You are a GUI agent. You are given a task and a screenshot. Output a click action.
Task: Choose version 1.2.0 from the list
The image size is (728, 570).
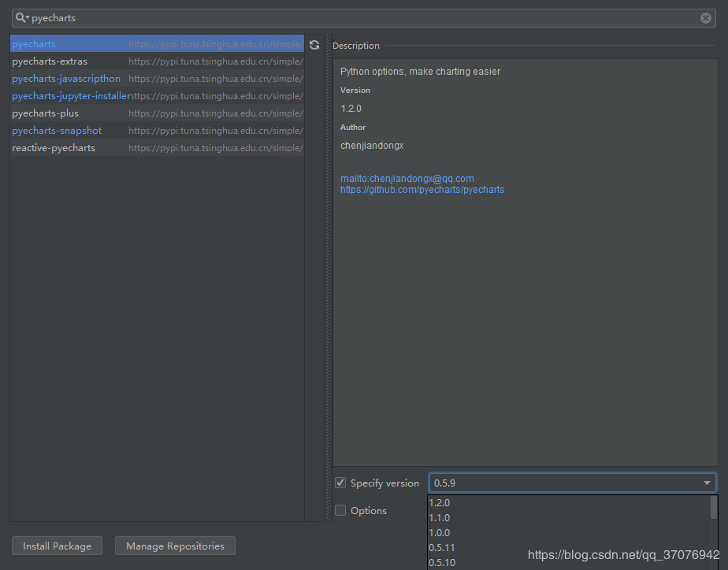(569, 503)
